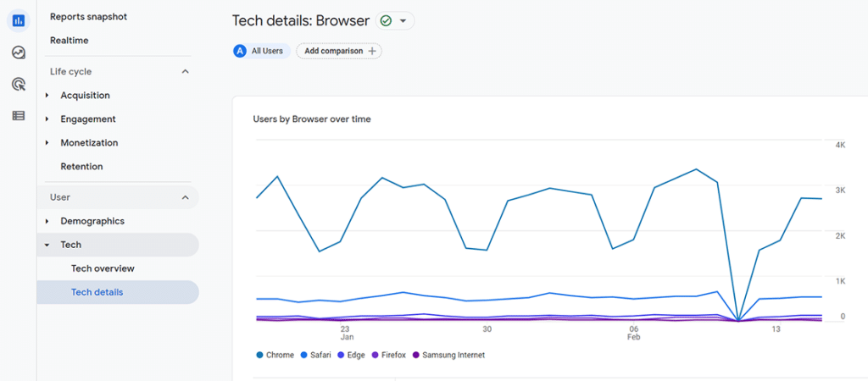Viewport: 868px width, 381px height.
Task: Open the Advertising icon in left rail
Action: (18, 84)
